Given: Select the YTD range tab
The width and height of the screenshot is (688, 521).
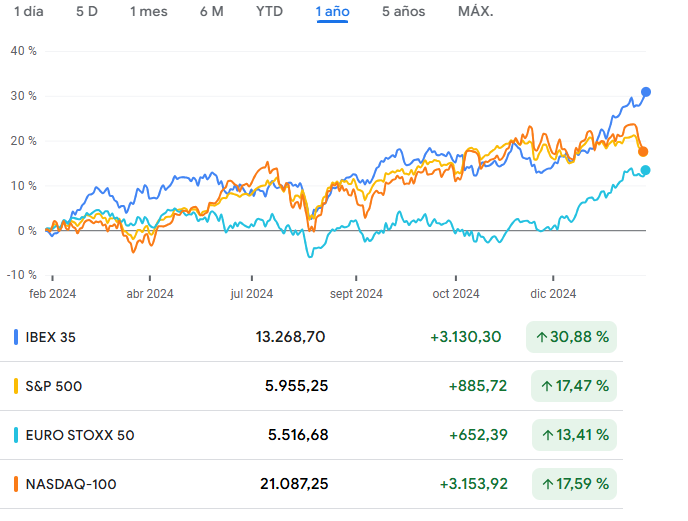Looking at the screenshot, I should pos(269,12).
